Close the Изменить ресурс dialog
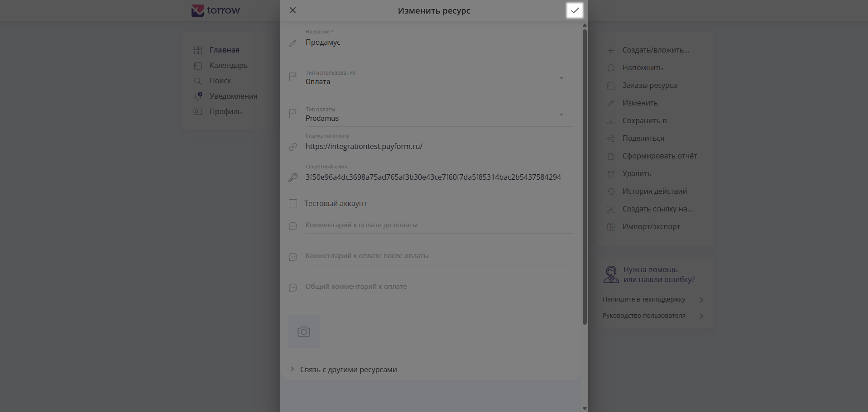The width and height of the screenshot is (868, 412). coord(293,10)
